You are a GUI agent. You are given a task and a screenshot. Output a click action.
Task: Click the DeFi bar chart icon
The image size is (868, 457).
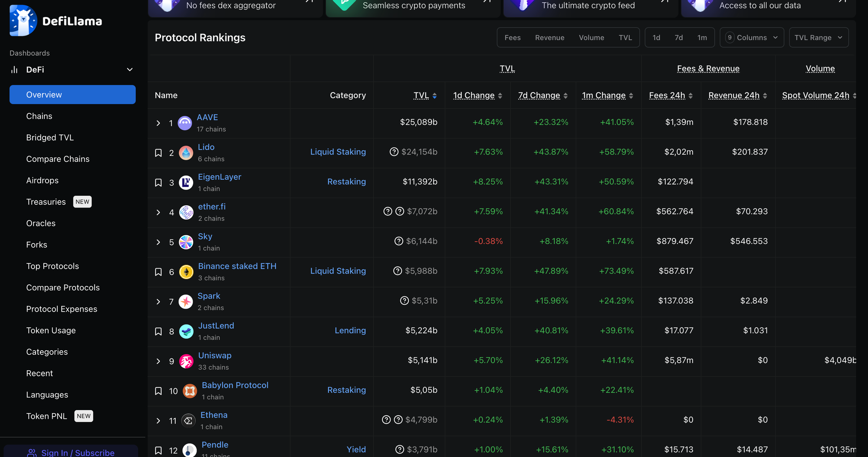tap(14, 70)
